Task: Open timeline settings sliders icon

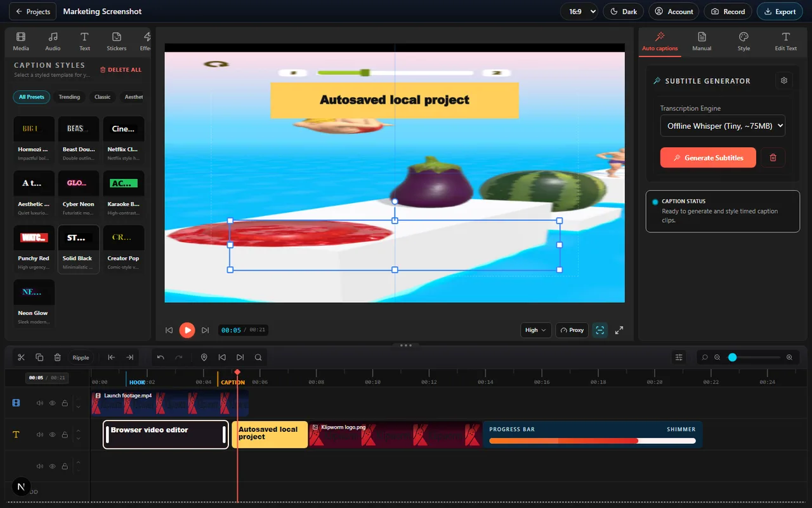Action: pyautogui.click(x=679, y=358)
